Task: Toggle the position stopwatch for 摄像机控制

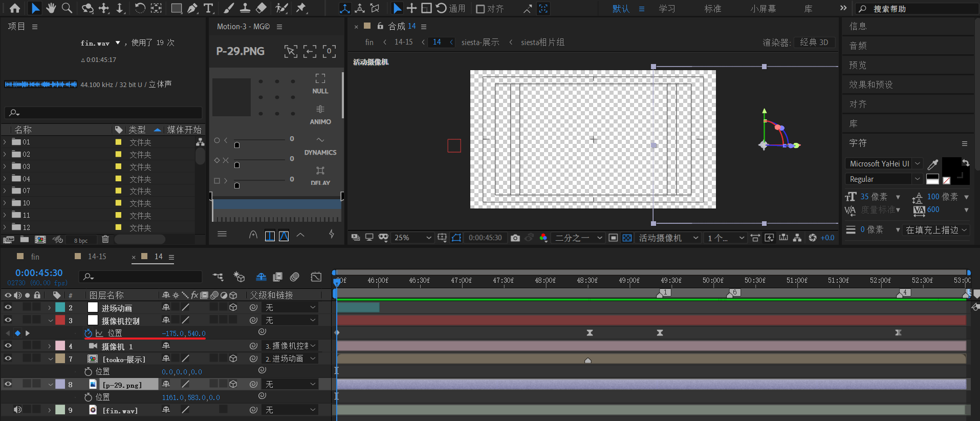Action: coord(88,333)
